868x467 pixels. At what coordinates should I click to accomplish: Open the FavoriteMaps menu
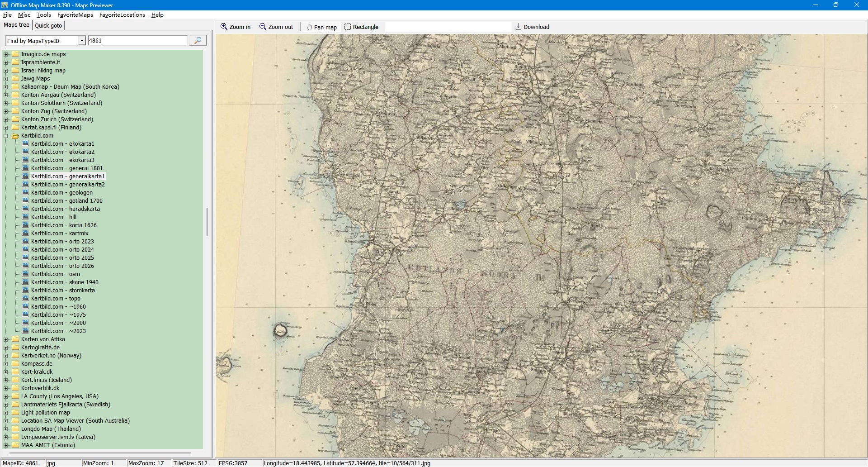pyautogui.click(x=75, y=15)
